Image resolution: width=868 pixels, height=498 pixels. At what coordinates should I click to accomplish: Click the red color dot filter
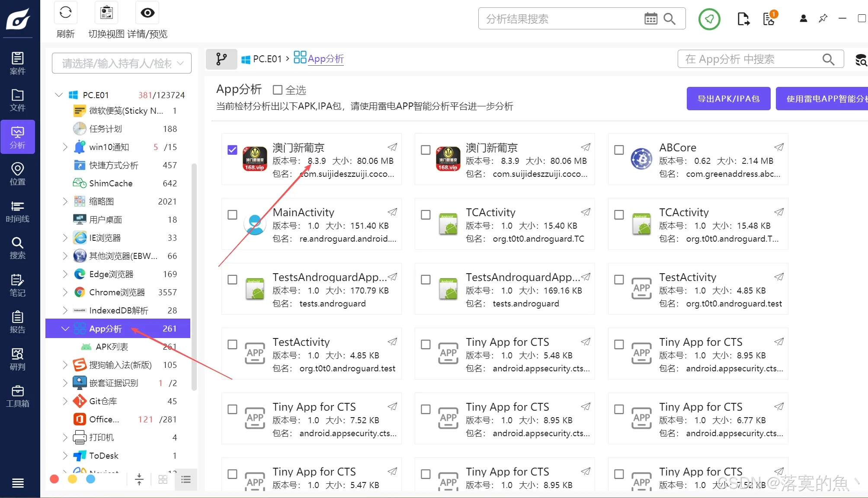coord(54,479)
